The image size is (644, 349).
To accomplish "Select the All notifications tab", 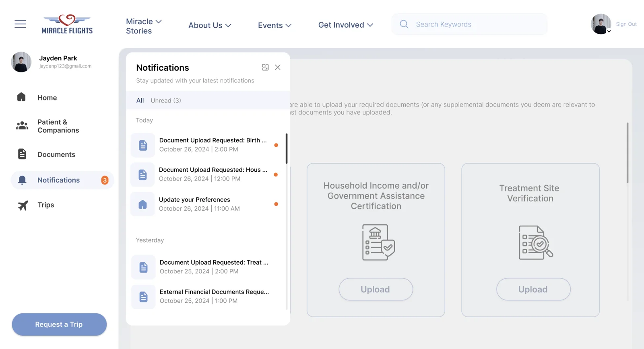I will coord(140,101).
